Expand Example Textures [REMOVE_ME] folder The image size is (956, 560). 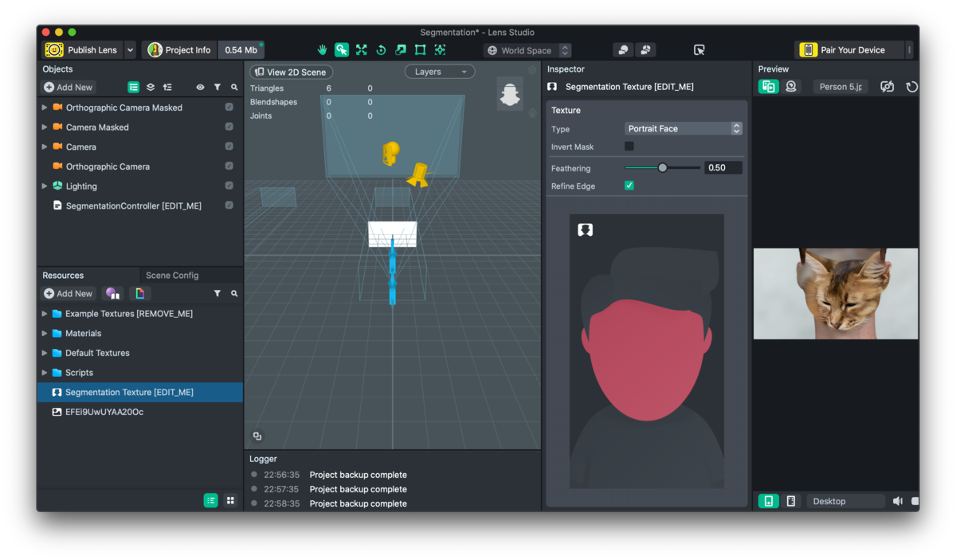pyautogui.click(x=45, y=314)
